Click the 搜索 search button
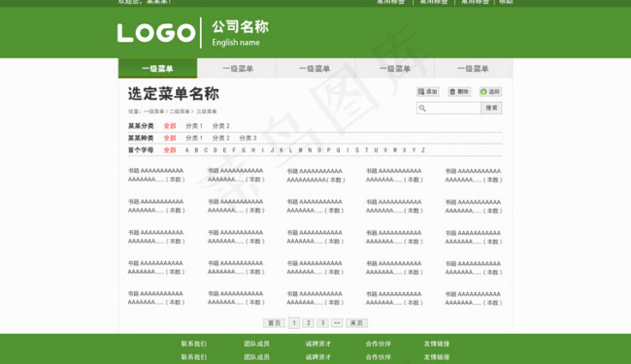Screen dimensions: 631x364 491,108
